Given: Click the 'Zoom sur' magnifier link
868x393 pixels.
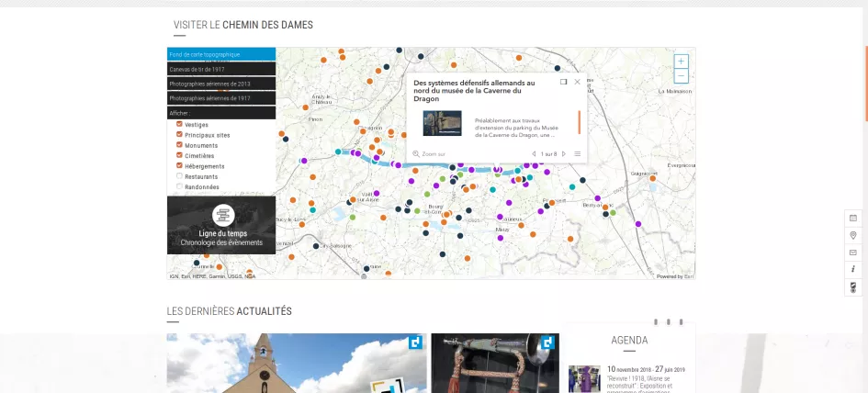Looking at the screenshot, I should tap(429, 154).
